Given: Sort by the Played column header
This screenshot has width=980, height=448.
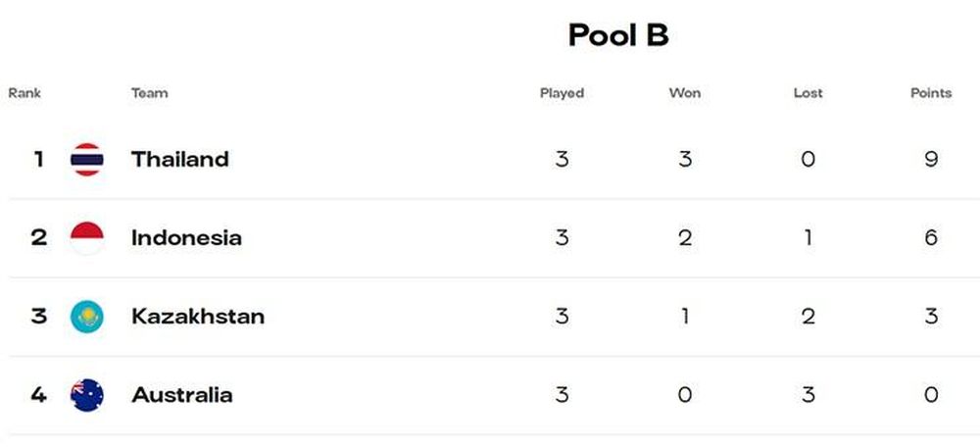Looking at the screenshot, I should pyautogui.click(x=562, y=94).
